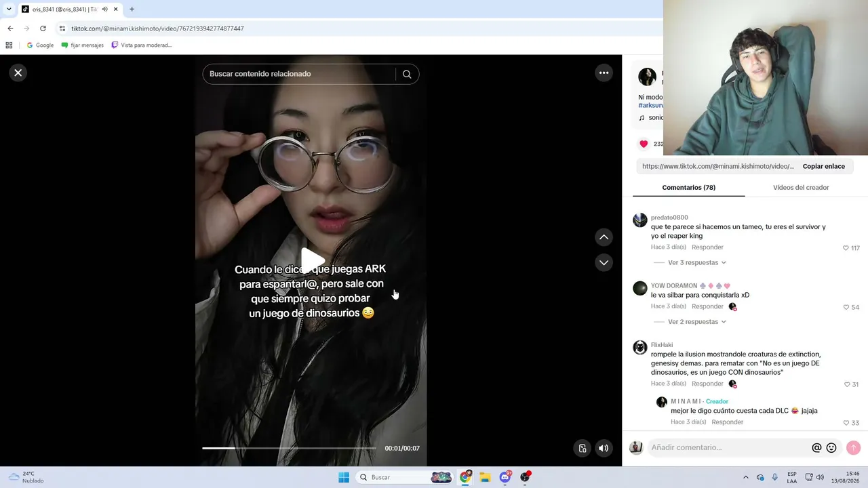Open M I N A M I creator reply avatar
Screen dimensions: 868x488
662,402
